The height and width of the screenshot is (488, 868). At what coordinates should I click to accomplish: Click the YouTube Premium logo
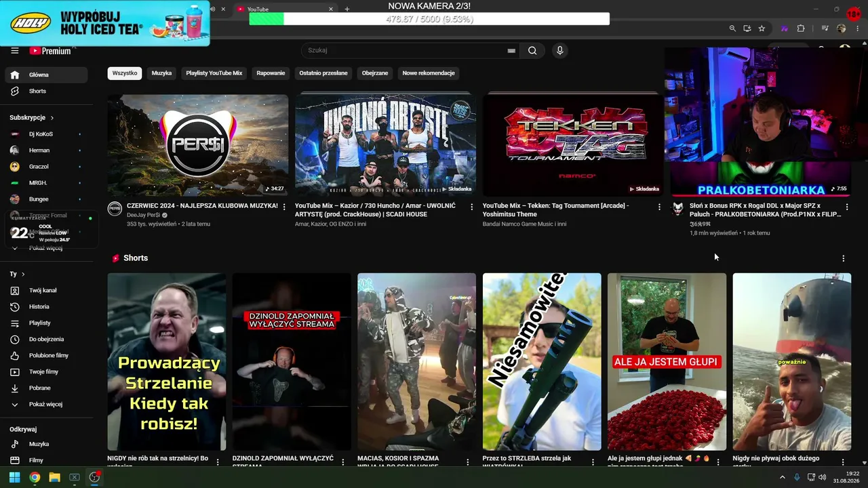50,51
